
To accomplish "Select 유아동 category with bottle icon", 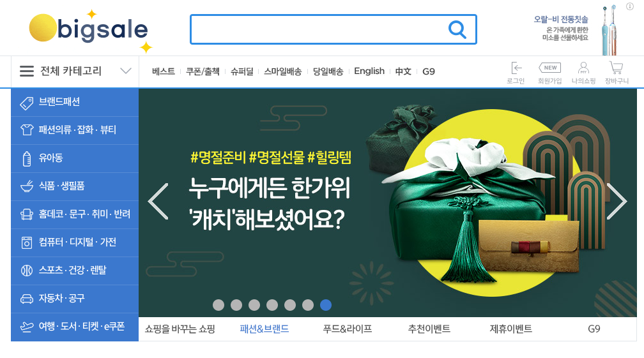I will 75,158.
